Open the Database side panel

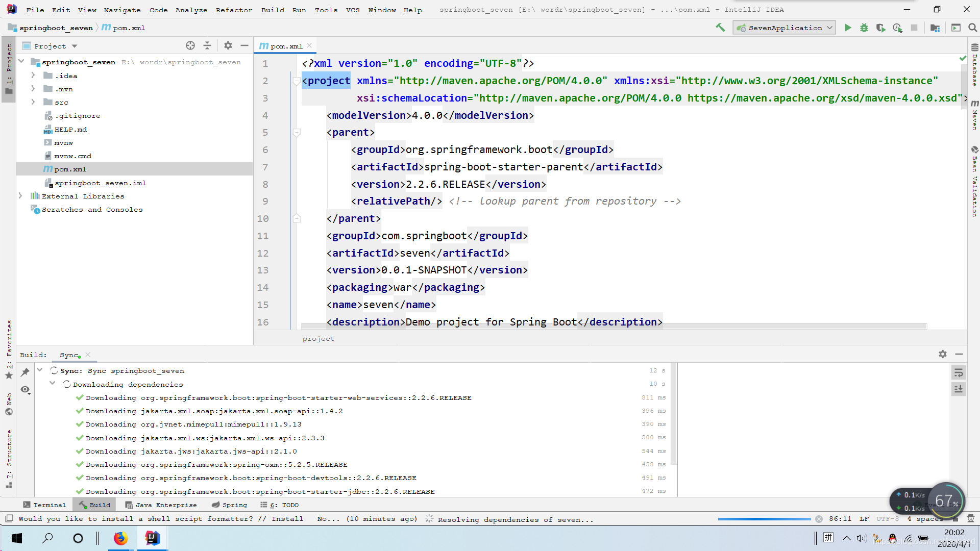974,64
